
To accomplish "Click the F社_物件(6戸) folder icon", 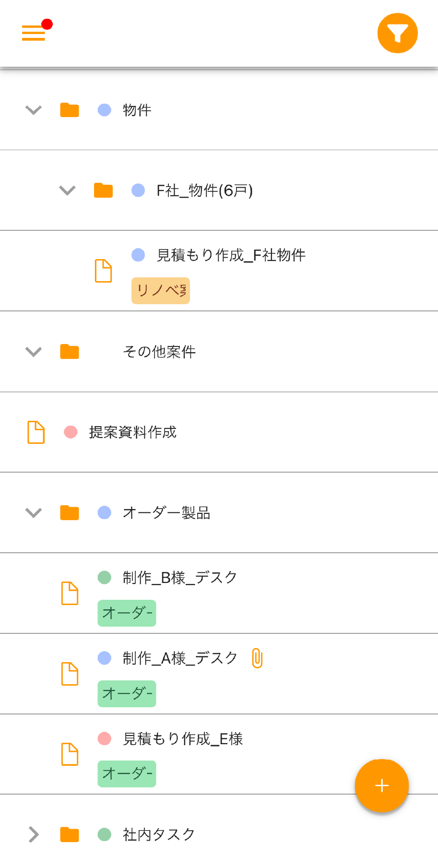I will click(103, 190).
